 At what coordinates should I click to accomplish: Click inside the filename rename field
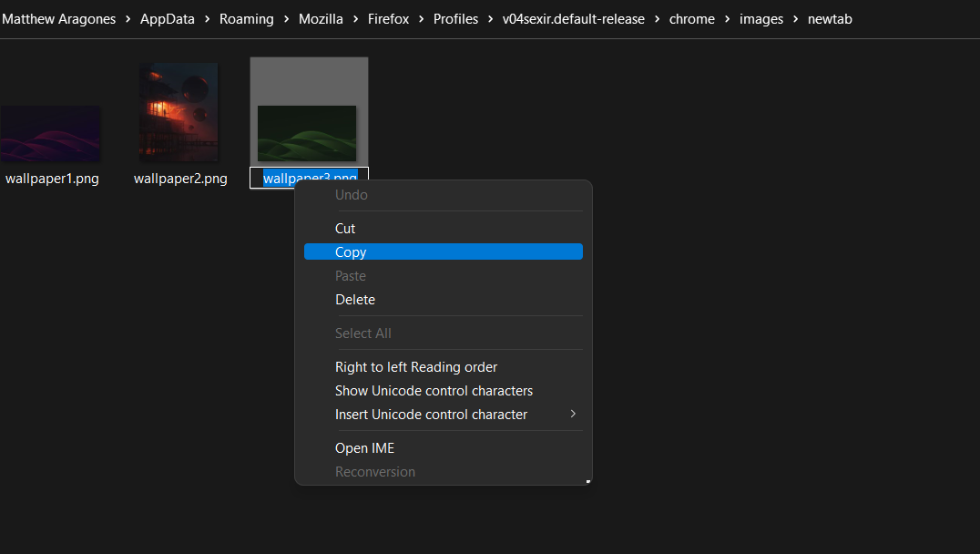pyautogui.click(x=308, y=177)
